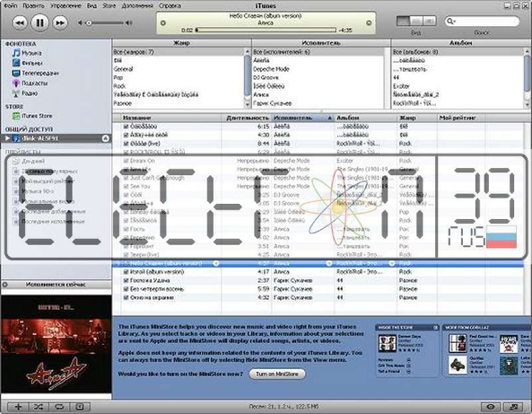The height and width of the screenshot is (414, 532).
Task: Select Exciter in album browser
Action: 401,86
